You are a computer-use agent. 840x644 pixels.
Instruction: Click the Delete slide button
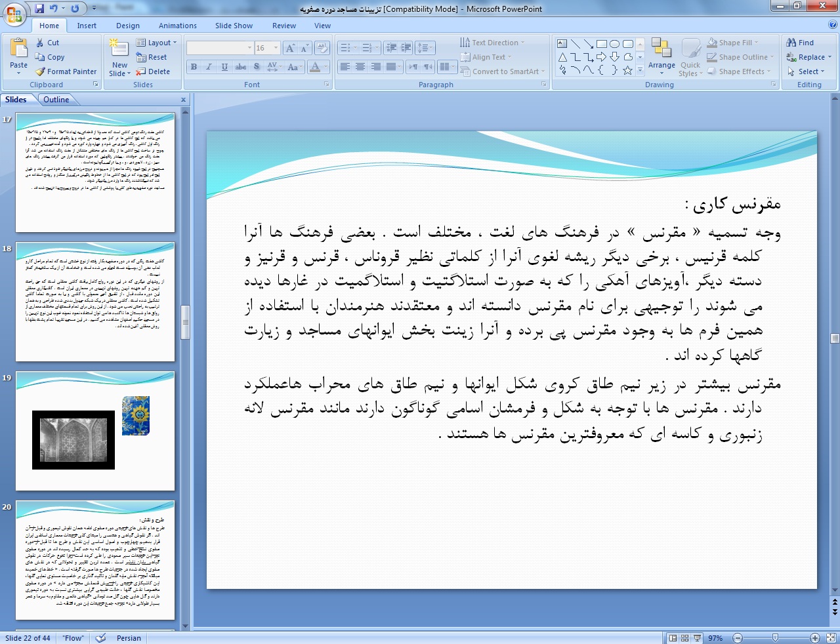pyautogui.click(x=153, y=71)
